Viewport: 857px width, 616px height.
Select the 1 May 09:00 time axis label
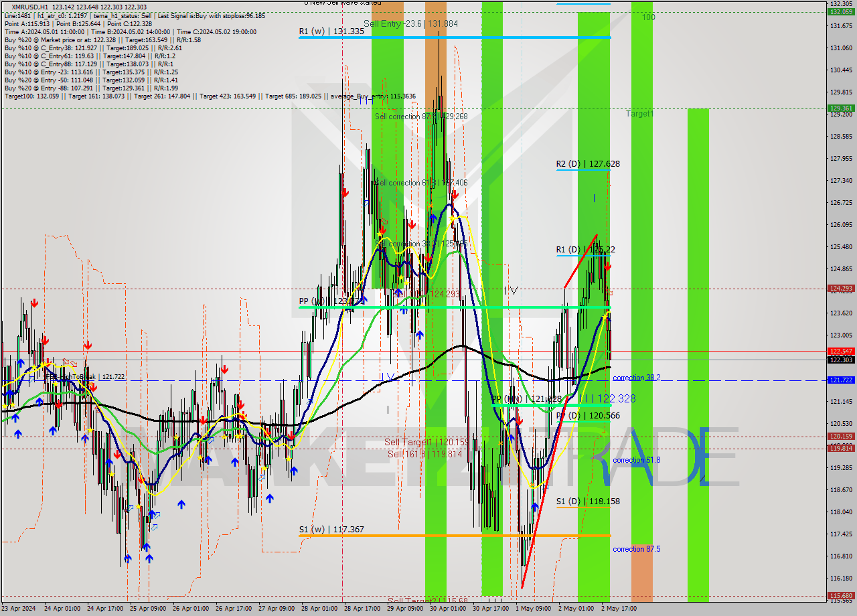click(532, 609)
